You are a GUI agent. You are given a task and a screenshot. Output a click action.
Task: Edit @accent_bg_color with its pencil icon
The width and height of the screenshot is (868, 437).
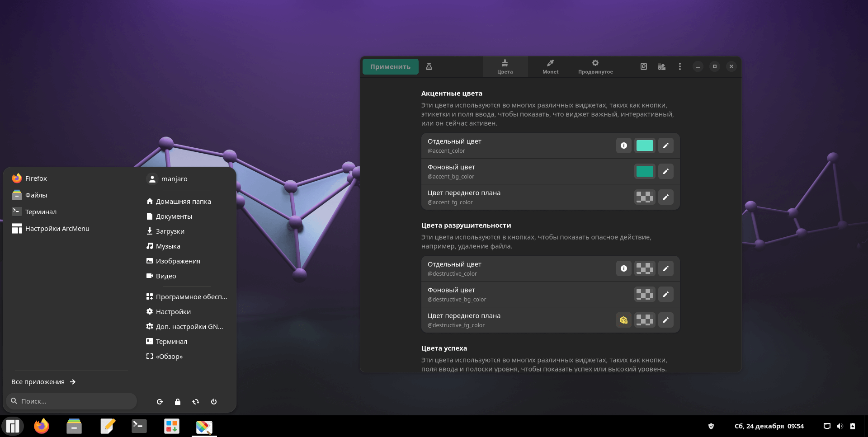[x=666, y=171]
